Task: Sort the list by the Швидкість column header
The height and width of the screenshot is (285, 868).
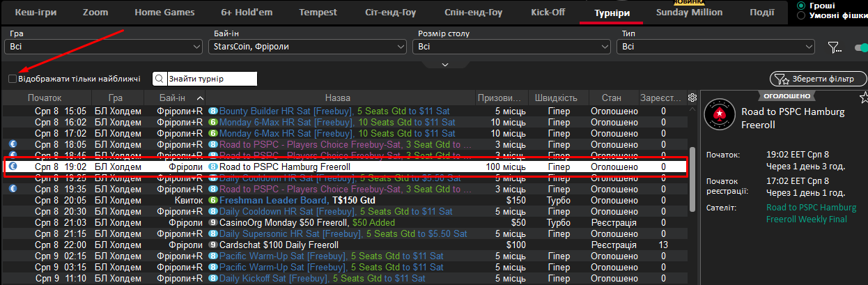Action: 557,98
